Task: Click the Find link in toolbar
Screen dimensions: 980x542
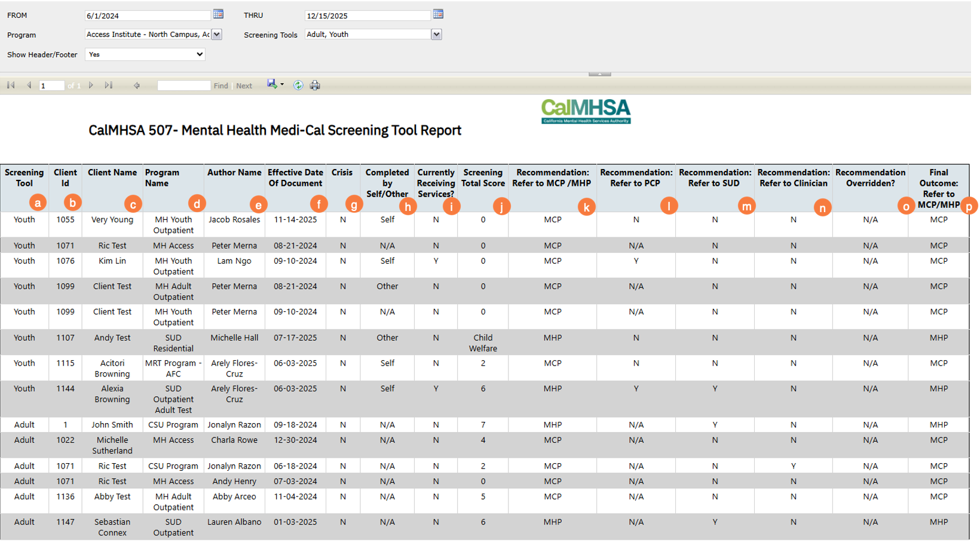Action: [x=220, y=86]
